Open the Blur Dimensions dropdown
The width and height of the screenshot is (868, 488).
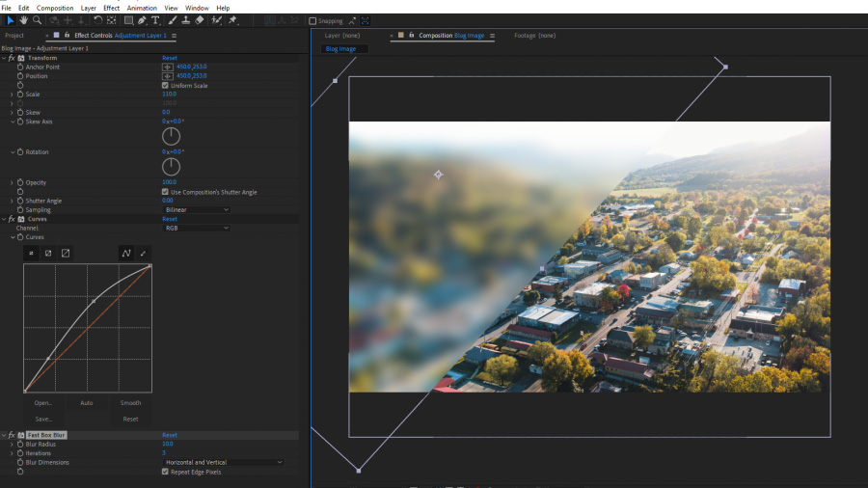pyautogui.click(x=224, y=462)
